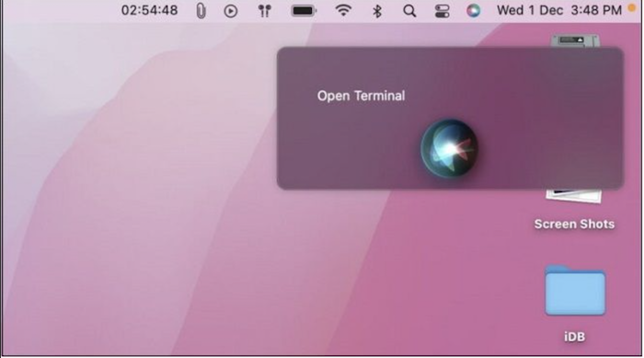The height and width of the screenshot is (358, 644).
Task: Open the paperclip menu bar icon
Action: (201, 11)
